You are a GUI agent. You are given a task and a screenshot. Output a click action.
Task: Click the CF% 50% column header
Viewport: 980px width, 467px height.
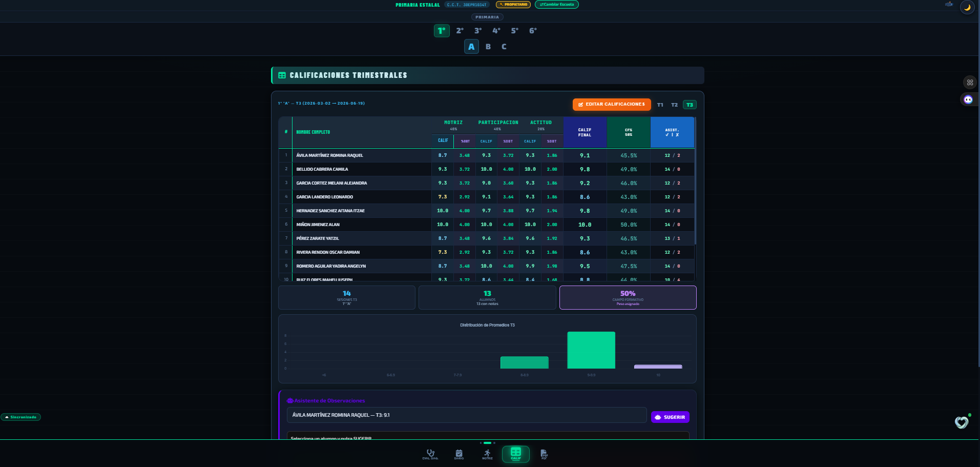coord(629,132)
